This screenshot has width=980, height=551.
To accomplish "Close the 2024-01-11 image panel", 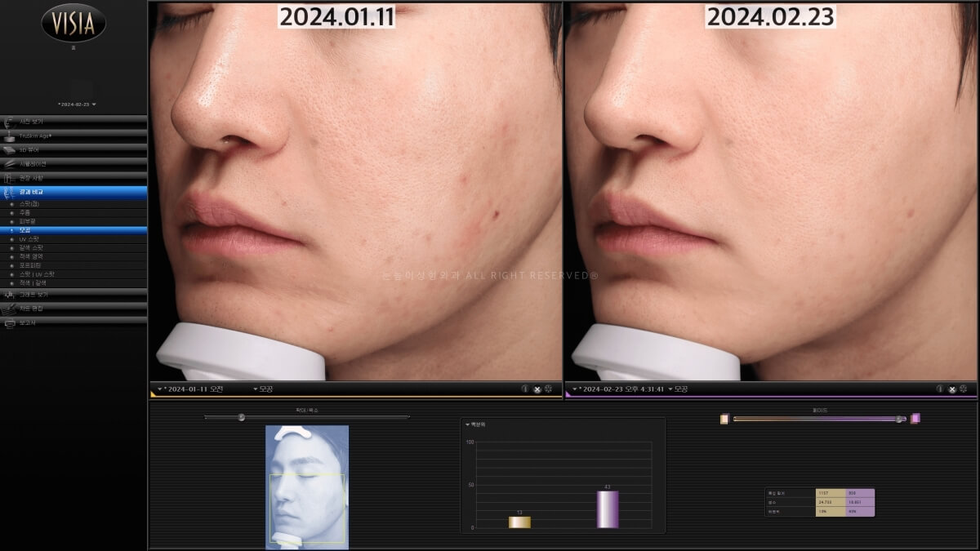I will point(537,389).
